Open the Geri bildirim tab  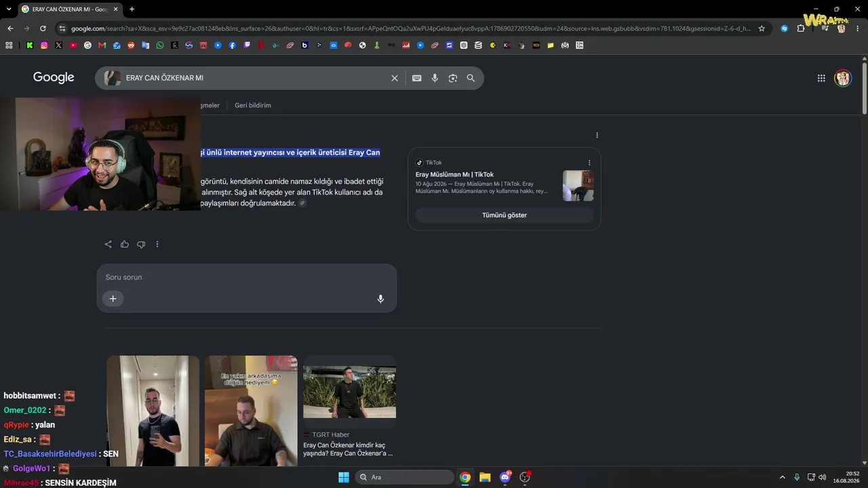pos(253,105)
